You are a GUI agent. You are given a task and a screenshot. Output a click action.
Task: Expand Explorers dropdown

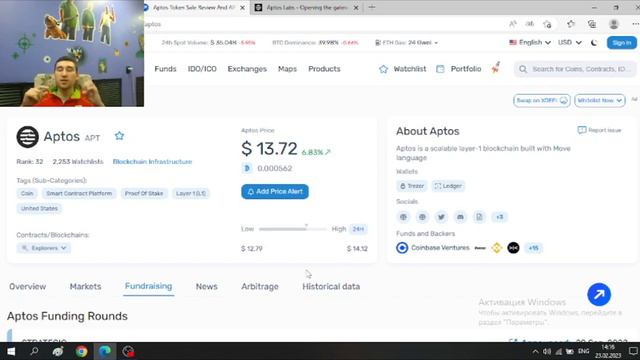44,248
